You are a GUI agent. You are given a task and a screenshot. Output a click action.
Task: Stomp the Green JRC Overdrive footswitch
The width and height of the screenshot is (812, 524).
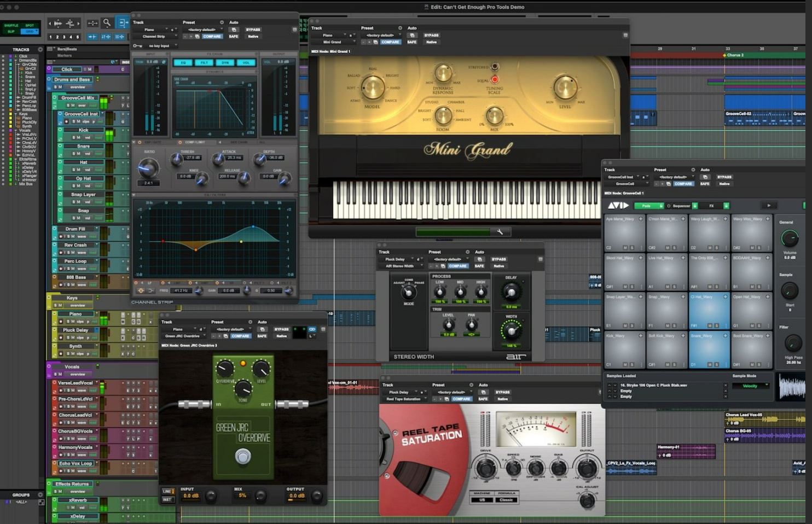tap(243, 456)
